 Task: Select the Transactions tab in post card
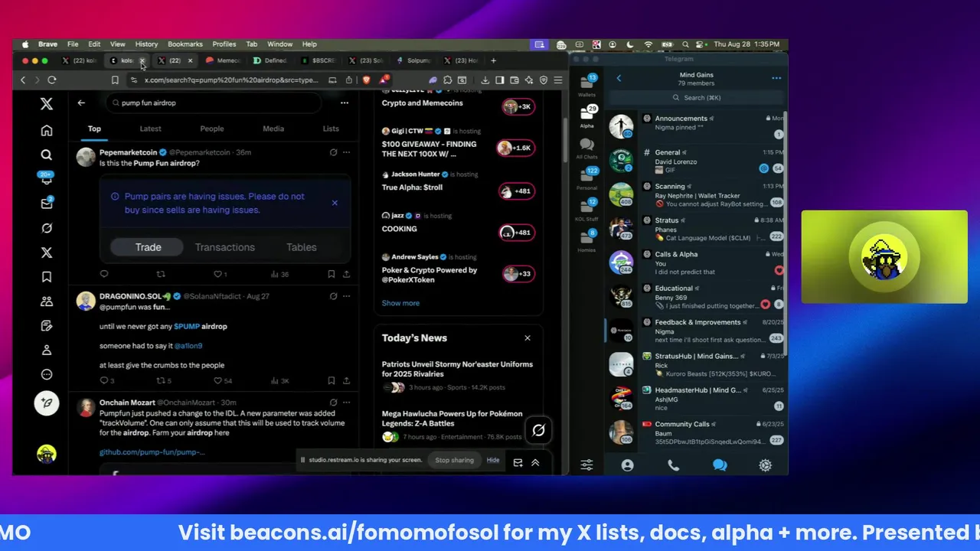point(224,247)
